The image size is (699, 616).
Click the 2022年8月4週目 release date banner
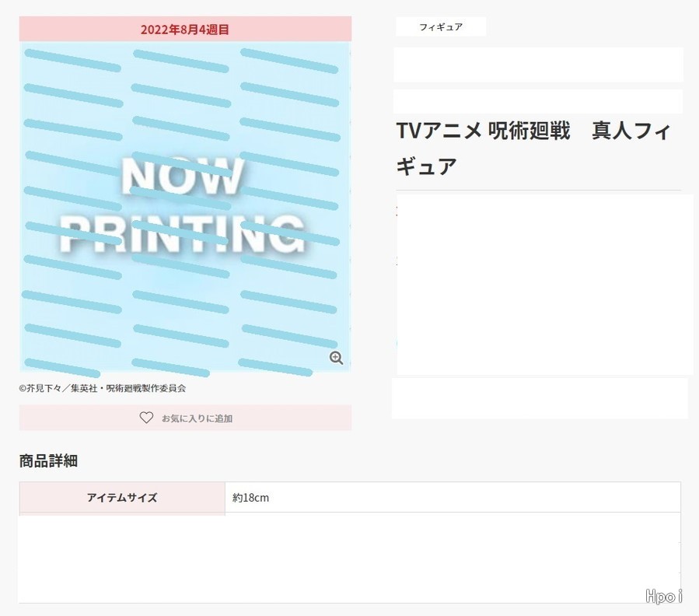(186, 30)
